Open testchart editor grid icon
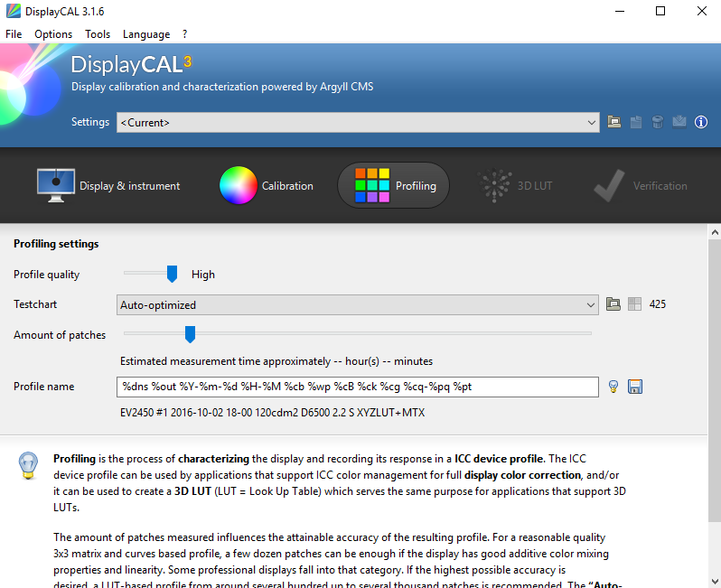Viewport: 721px width, 588px height. [x=634, y=303]
